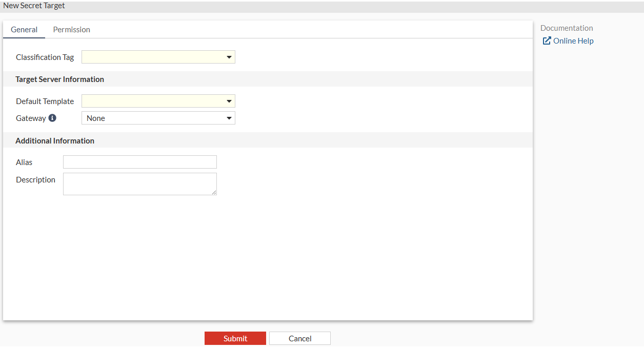
Task: Focus the Alias input field
Action: pos(140,162)
